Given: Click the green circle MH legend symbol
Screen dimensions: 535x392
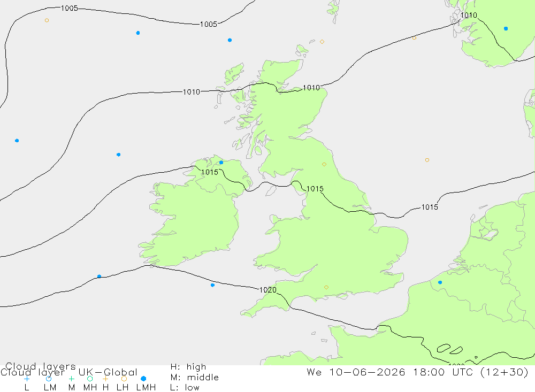Looking at the screenshot, I should coord(90,379).
